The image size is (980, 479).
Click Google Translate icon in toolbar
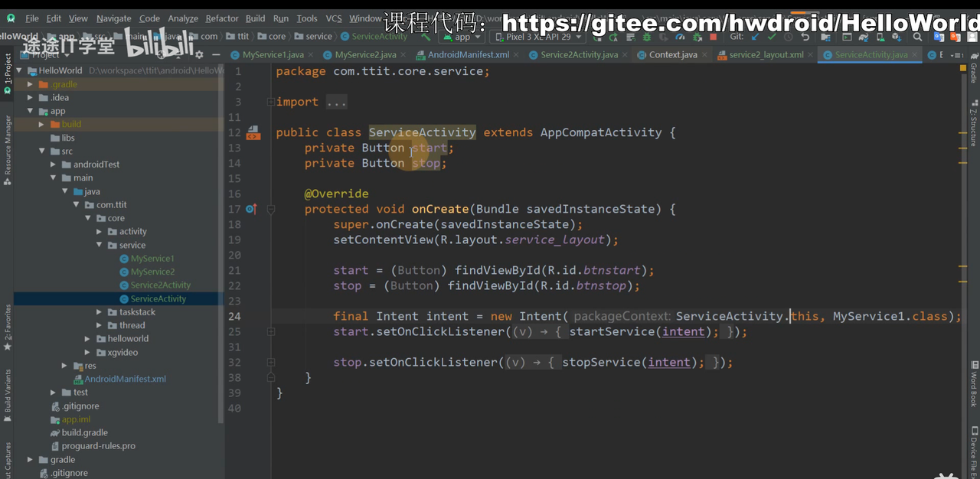tap(939, 37)
